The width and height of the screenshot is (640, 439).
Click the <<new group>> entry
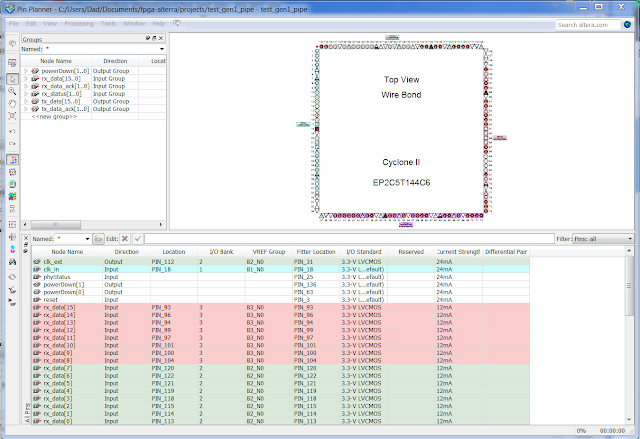coord(54,117)
